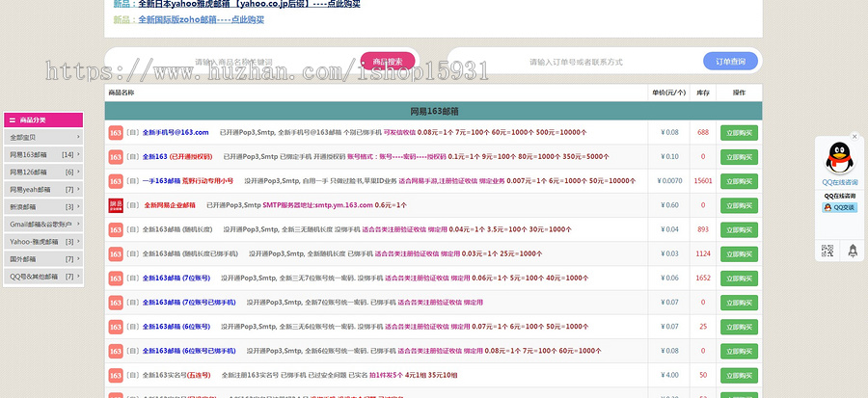Viewport: 868px width, 398px height.
Task: Open the QQ号&其他邮箱 category
Action: tap(41, 277)
